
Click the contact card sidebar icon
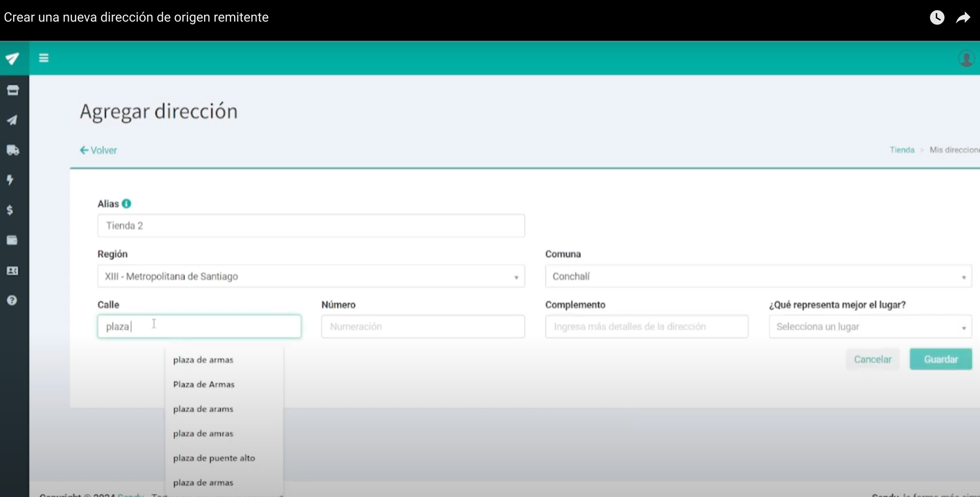[x=12, y=271]
